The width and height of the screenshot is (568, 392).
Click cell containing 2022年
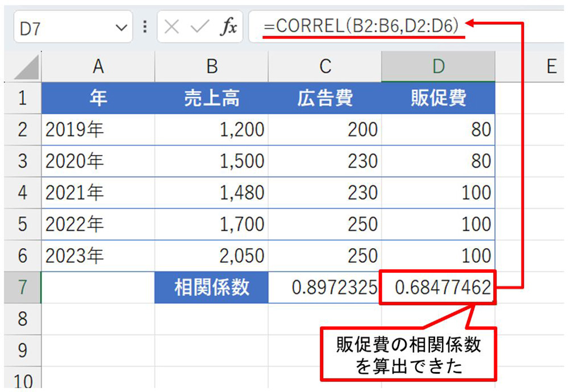[98, 224]
